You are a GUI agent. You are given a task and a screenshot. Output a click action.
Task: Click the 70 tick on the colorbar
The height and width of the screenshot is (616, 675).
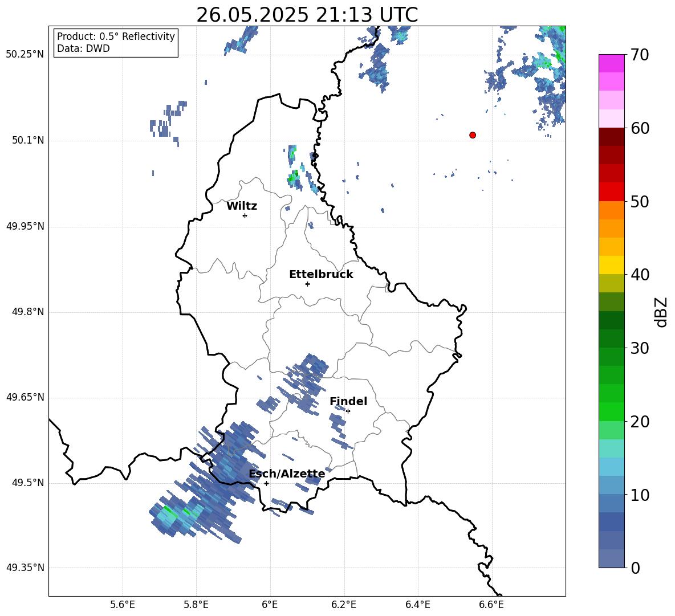(640, 55)
